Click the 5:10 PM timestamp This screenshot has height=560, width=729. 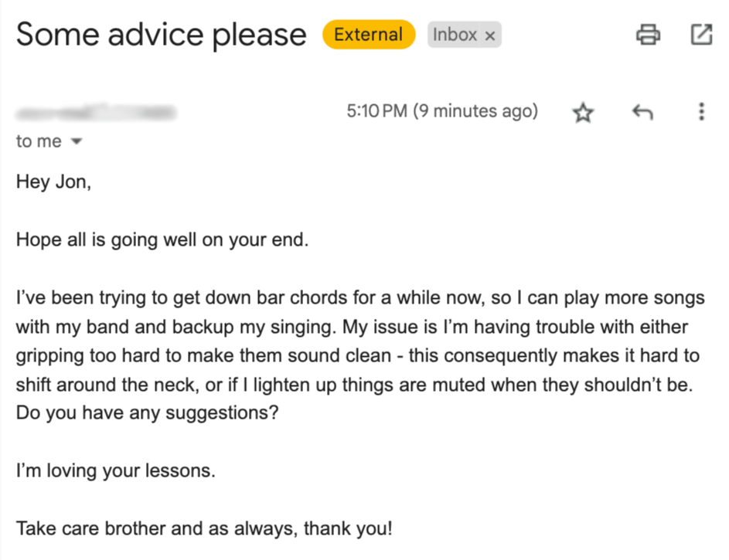[376, 111]
